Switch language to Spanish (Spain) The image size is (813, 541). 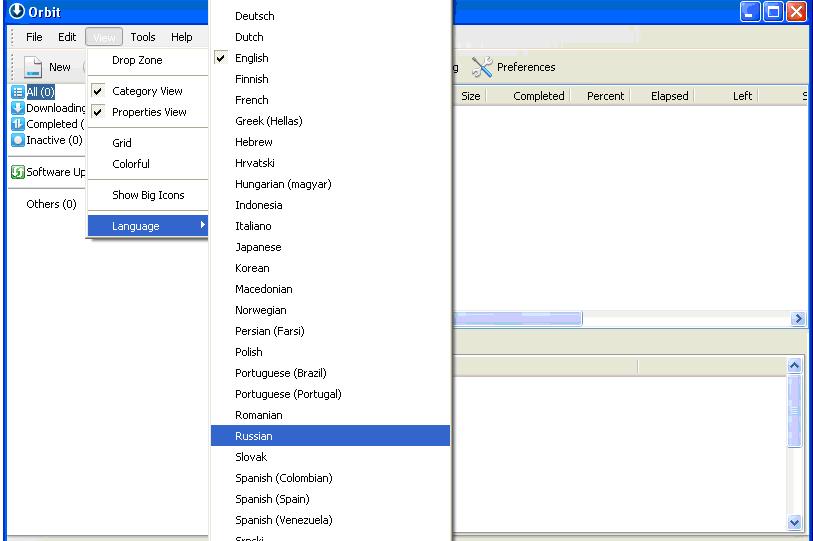pyautogui.click(x=330, y=500)
